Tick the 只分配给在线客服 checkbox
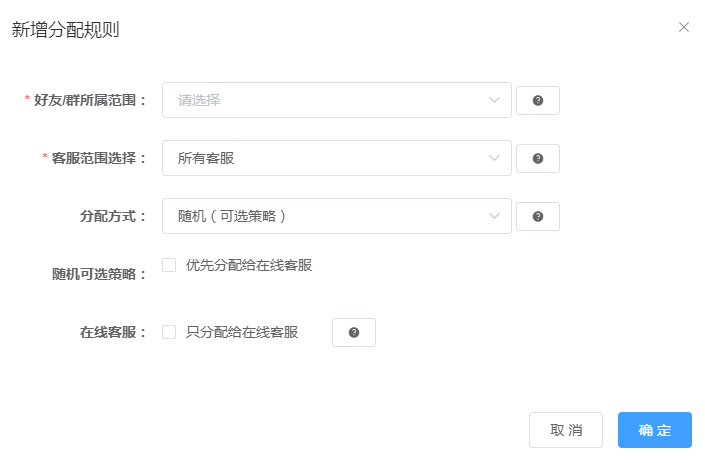Viewport: 705px width, 463px height. [x=169, y=332]
